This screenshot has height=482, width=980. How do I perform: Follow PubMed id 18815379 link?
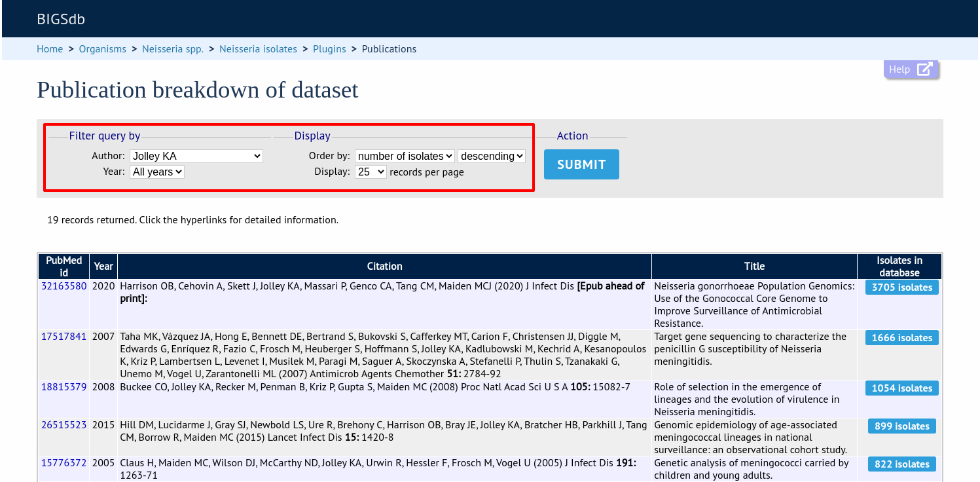tap(64, 387)
